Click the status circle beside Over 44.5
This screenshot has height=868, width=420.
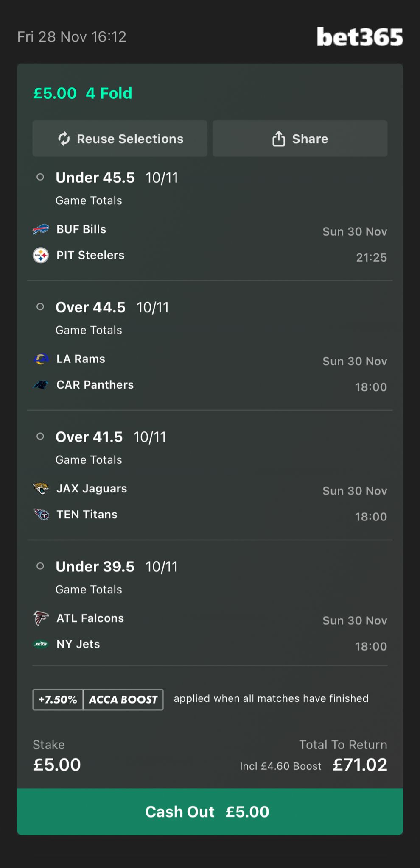pos(40,307)
